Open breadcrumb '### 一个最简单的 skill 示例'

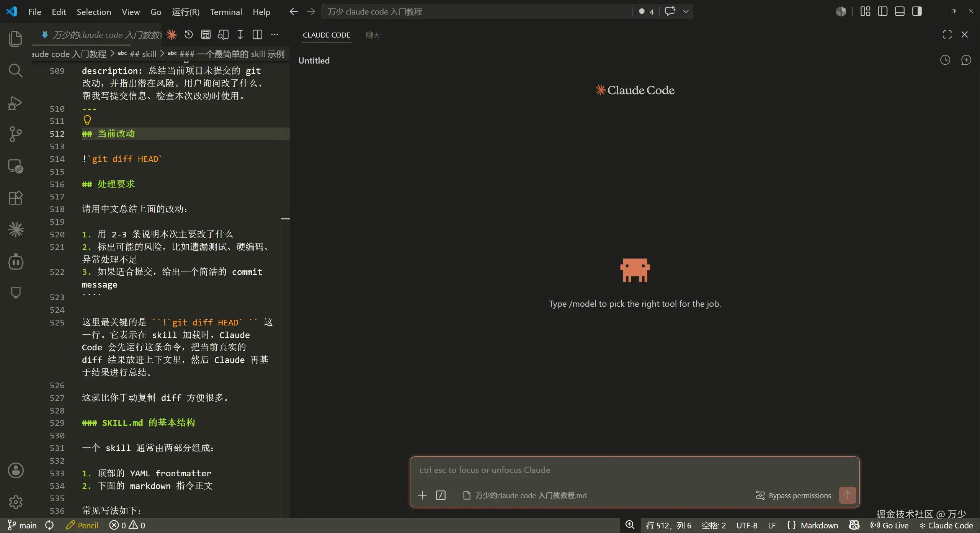click(226, 54)
